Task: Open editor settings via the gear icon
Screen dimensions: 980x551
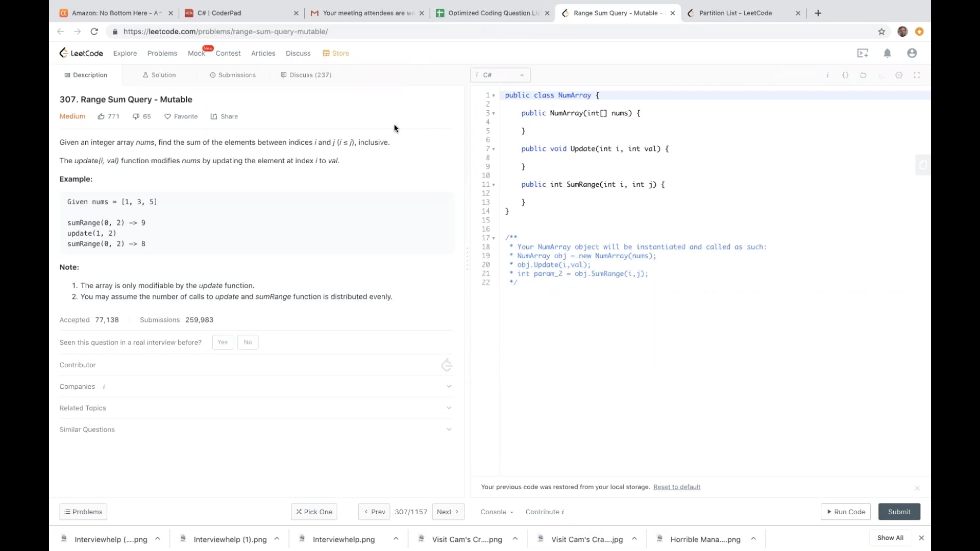Action: (x=899, y=75)
